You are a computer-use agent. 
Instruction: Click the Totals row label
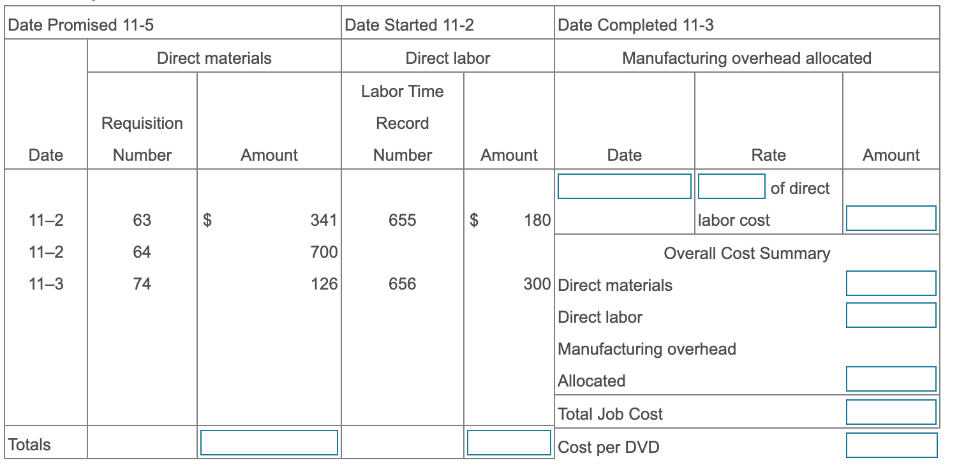click(x=29, y=445)
